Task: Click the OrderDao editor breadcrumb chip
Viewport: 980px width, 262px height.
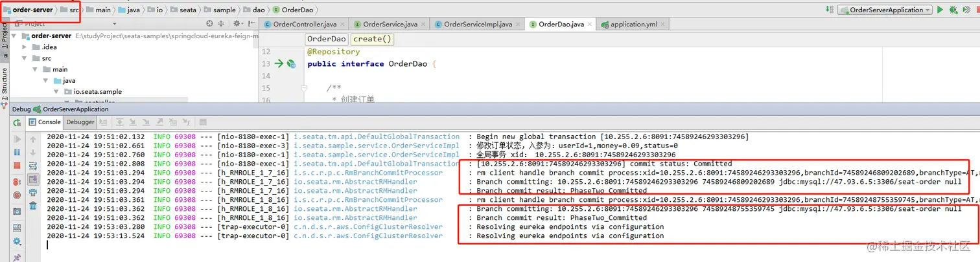Action: coord(326,39)
